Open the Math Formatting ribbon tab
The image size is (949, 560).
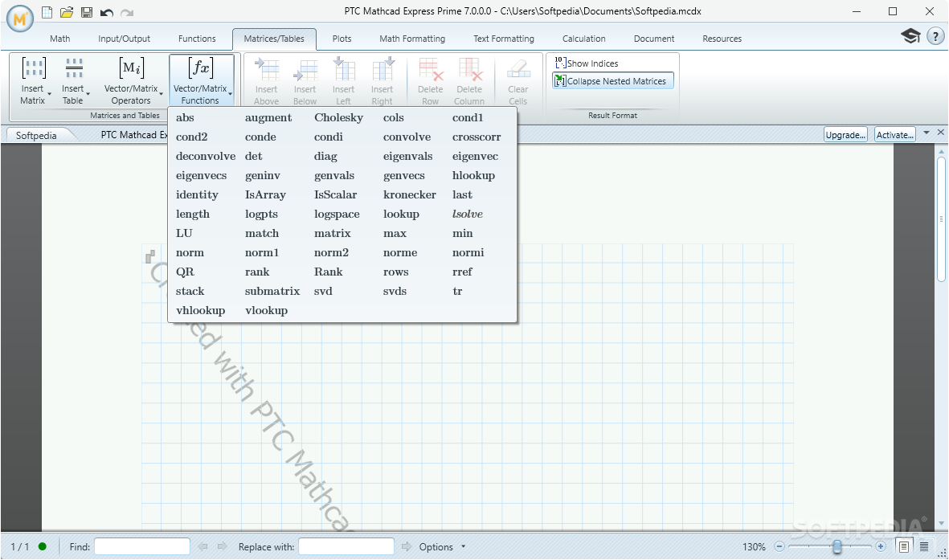tap(412, 39)
